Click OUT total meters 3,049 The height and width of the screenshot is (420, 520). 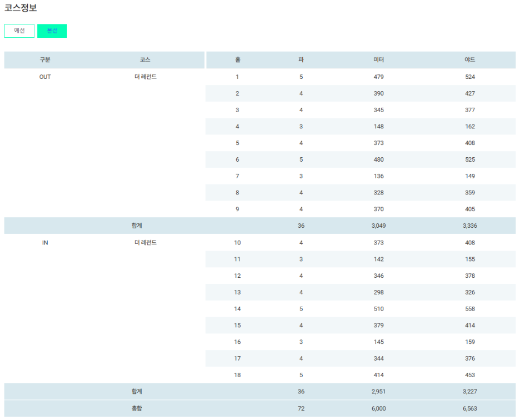[x=378, y=226]
